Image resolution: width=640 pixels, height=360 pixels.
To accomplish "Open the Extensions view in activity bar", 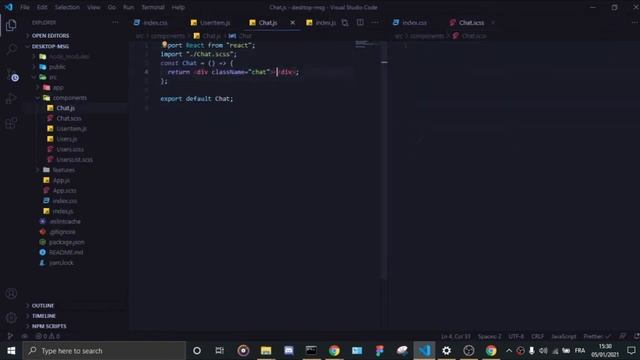I will point(11,123).
